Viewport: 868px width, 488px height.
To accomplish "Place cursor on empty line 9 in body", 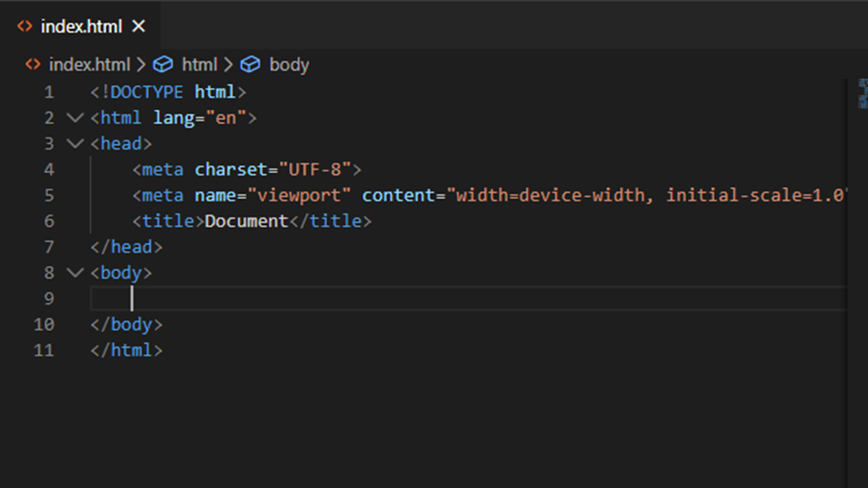I will click(469, 298).
